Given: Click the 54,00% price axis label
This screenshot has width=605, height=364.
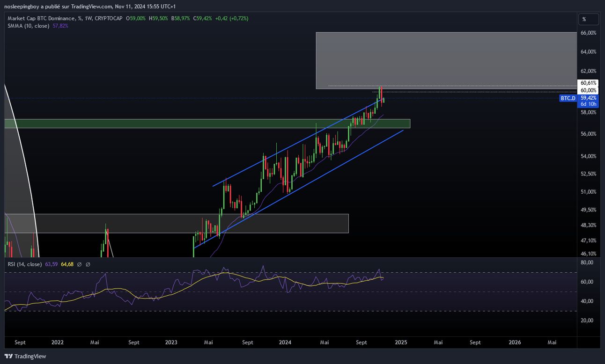Looking at the screenshot, I should coord(588,156).
